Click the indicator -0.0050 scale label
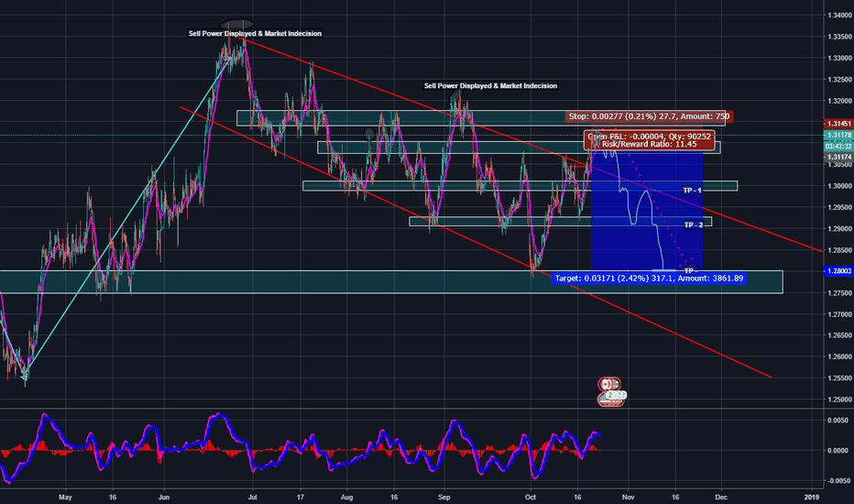This screenshot has height=504, width=854. [x=838, y=480]
